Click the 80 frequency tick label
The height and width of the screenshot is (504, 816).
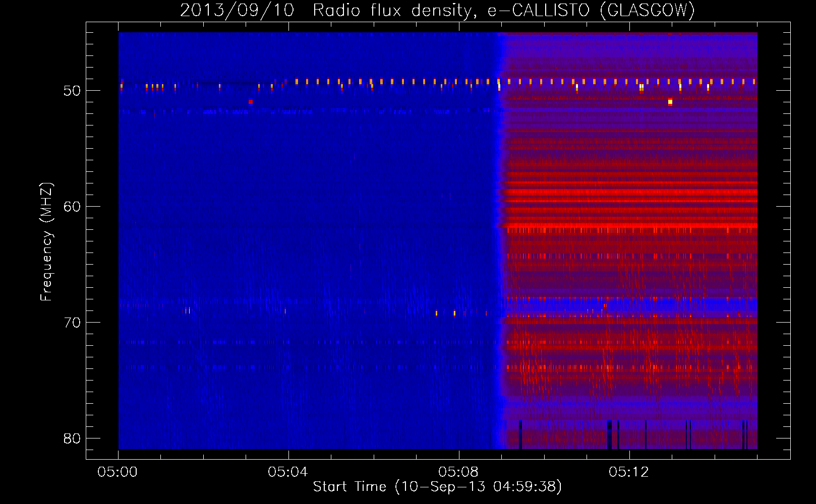pyautogui.click(x=72, y=438)
